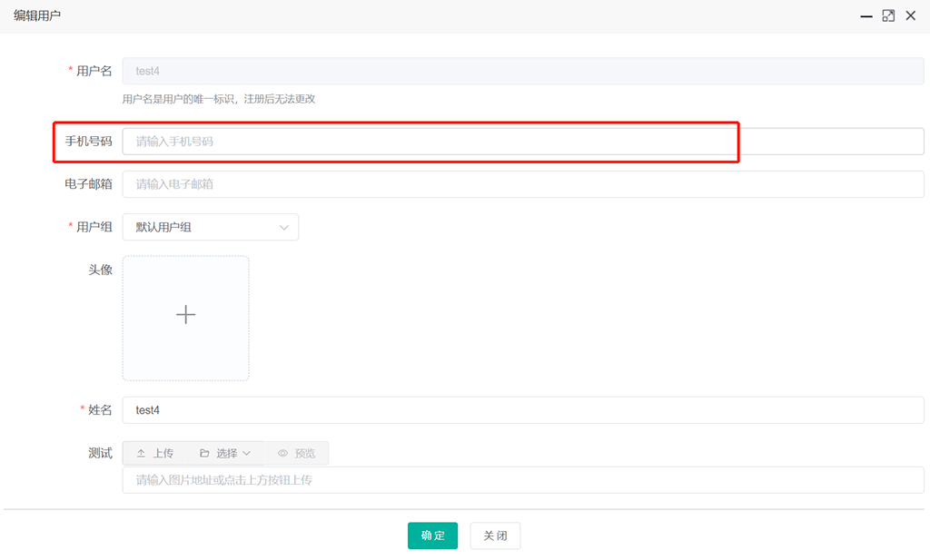930x560 pixels.
Task: Click the eye icon on 预览 button
Action: coord(282,453)
